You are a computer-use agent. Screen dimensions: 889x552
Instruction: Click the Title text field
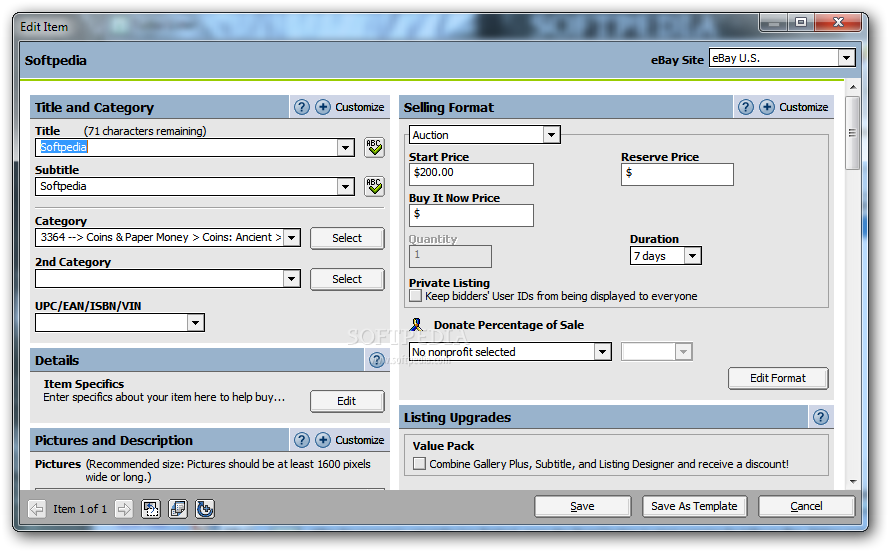tap(187, 148)
